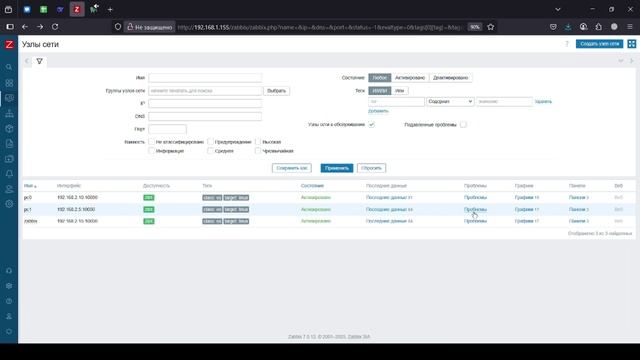Click the filter funnel tab icon
This screenshot has width=640, height=360.
coord(39,61)
